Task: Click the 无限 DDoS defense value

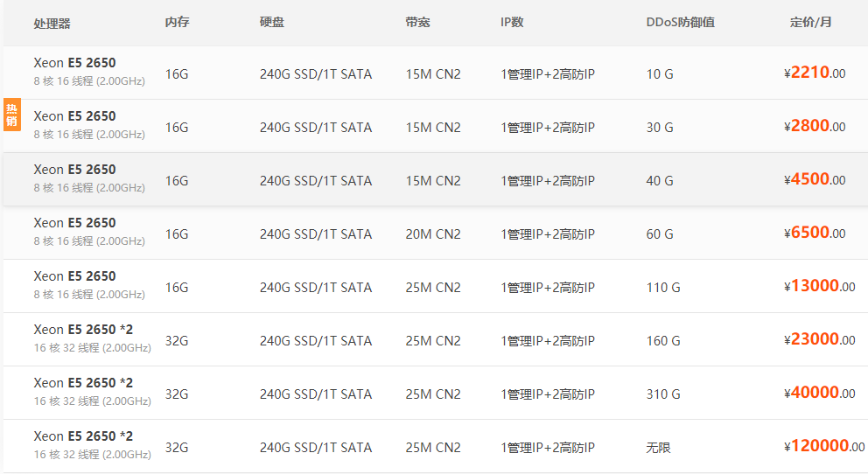Action: click(x=658, y=448)
